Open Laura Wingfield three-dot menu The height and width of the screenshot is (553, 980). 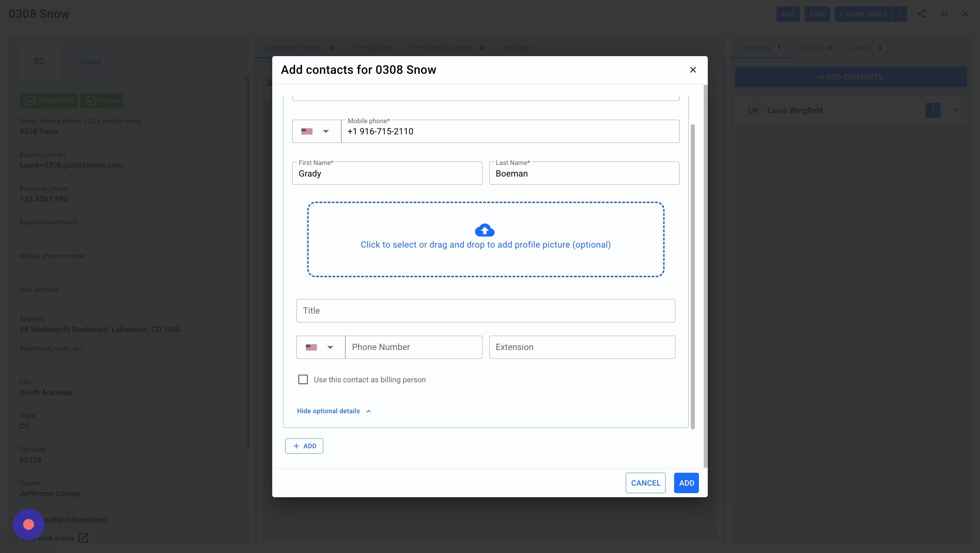pyautogui.click(x=932, y=110)
